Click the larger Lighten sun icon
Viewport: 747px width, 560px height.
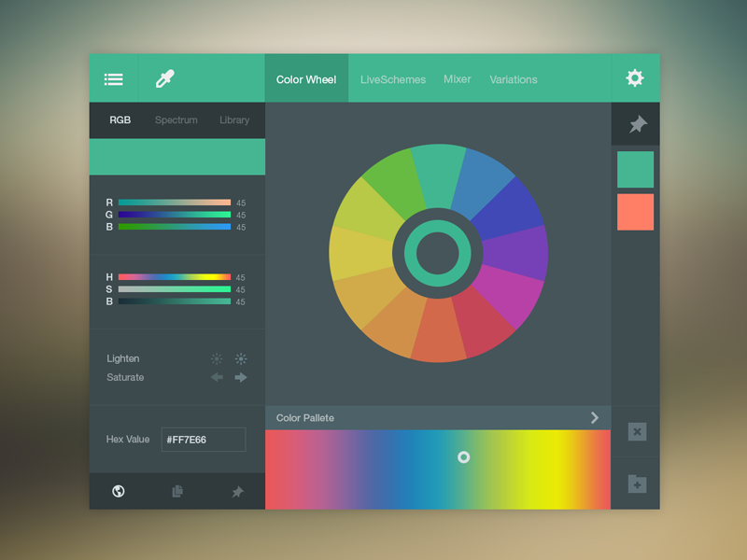[x=241, y=358]
